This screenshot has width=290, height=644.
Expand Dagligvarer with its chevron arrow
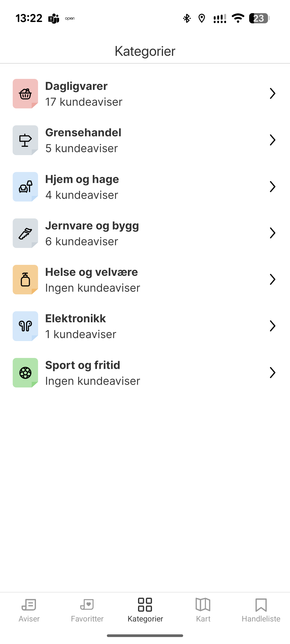click(273, 94)
